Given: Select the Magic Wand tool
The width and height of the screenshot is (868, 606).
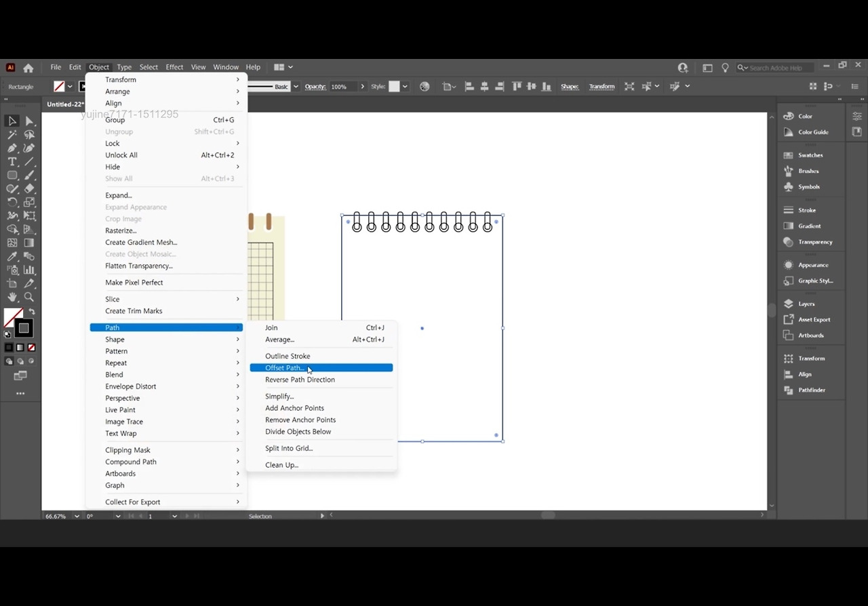Looking at the screenshot, I should [12, 134].
